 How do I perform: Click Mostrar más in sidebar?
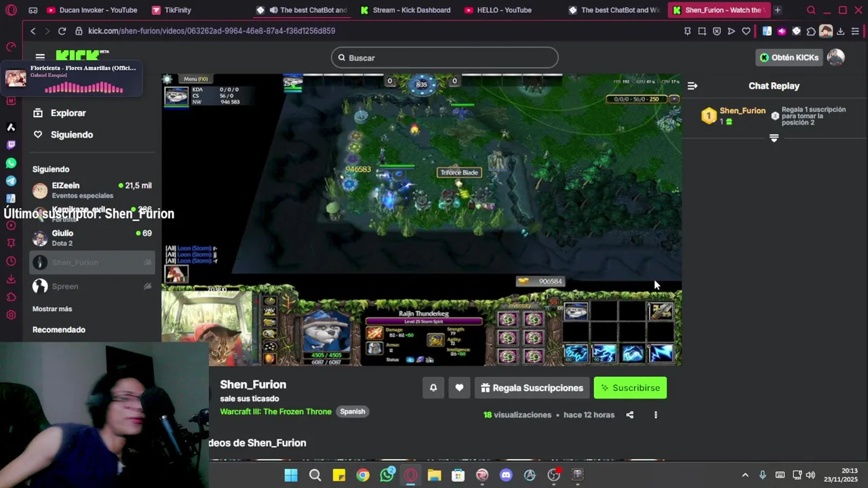tap(52, 309)
